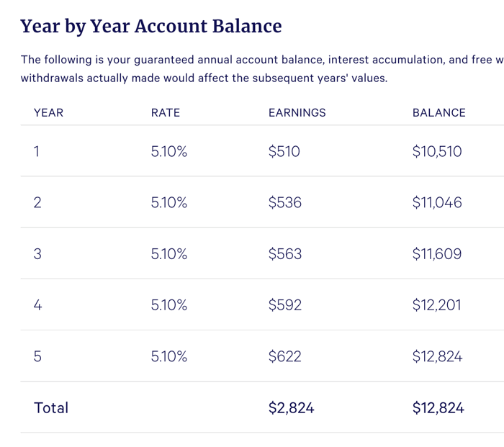Click the 5.10% rate in year 3
The image size is (504, 447).
[169, 254]
